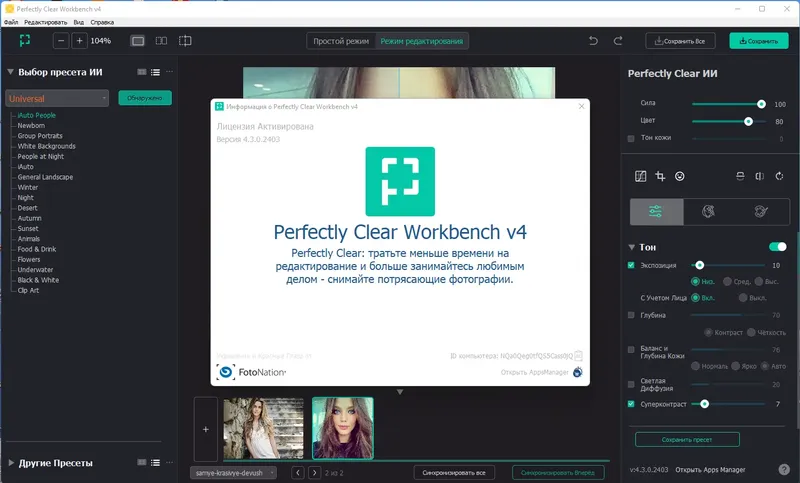Enable Баланс и Глубина Кожи checkbox

click(x=631, y=349)
